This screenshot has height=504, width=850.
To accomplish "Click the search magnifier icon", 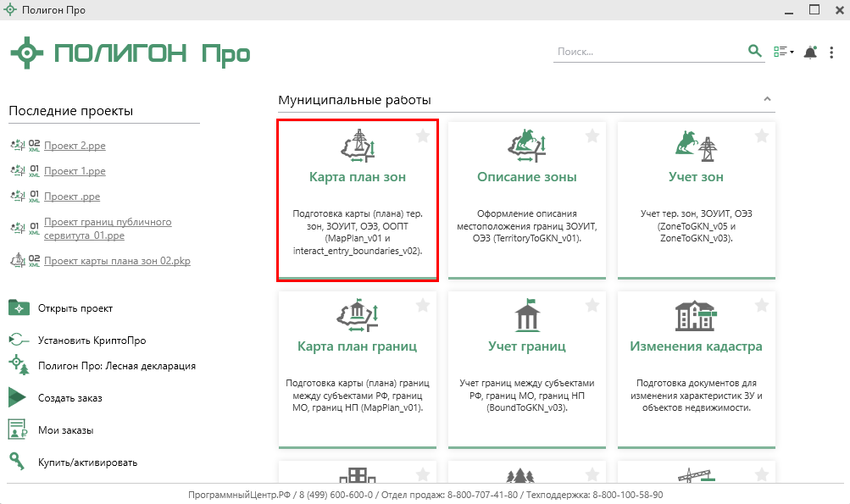I will pos(755,52).
